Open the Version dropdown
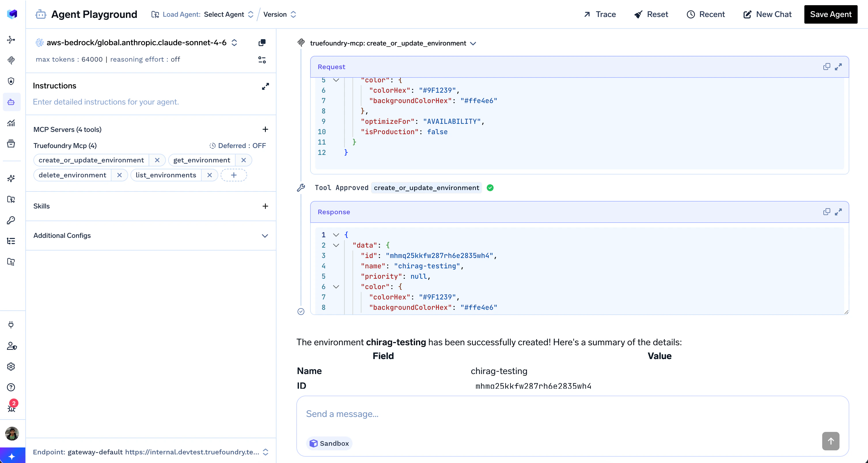Image resolution: width=868 pixels, height=463 pixels. [279, 14]
